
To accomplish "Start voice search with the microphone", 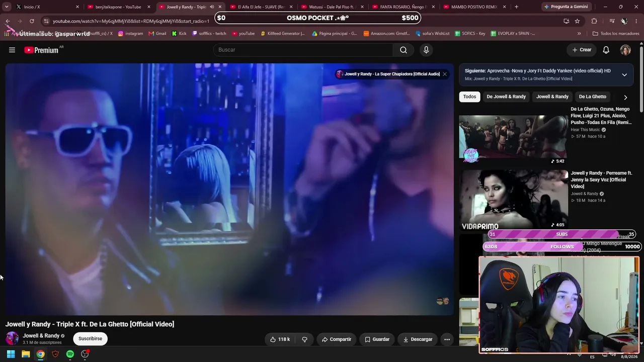I will pos(426,50).
